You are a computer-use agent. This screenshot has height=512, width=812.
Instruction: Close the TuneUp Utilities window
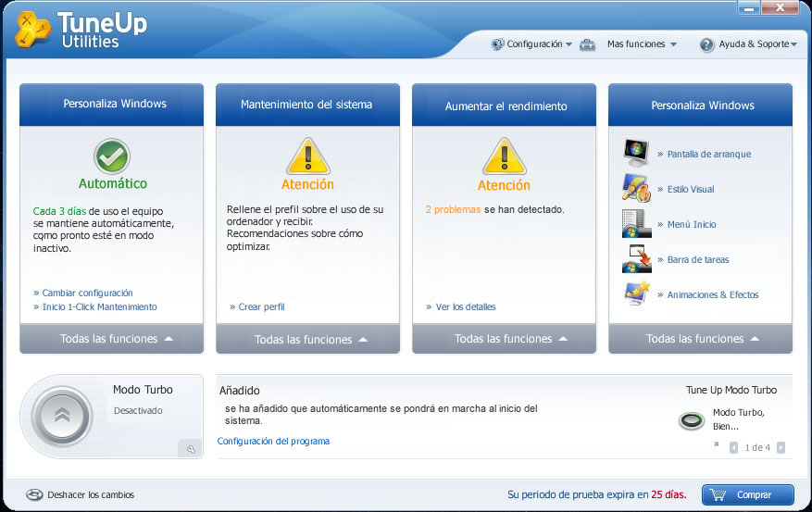pyautogui.click(x=780, y=7)
